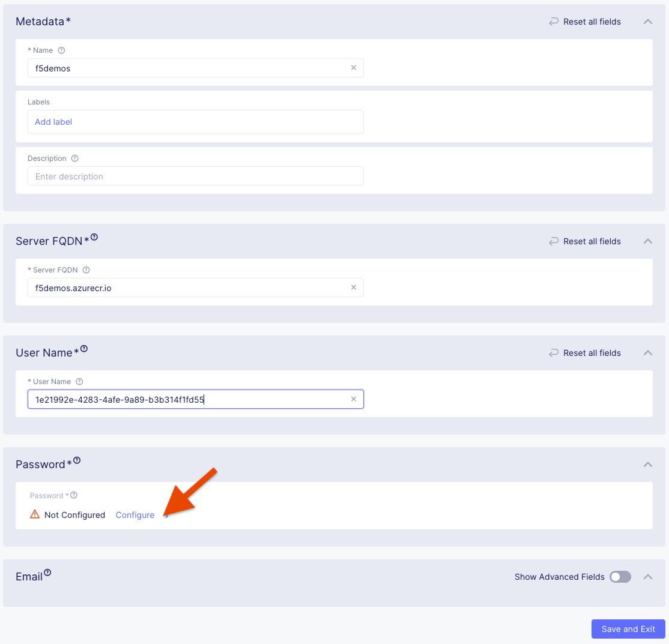Open Configure link for Password

135,515
